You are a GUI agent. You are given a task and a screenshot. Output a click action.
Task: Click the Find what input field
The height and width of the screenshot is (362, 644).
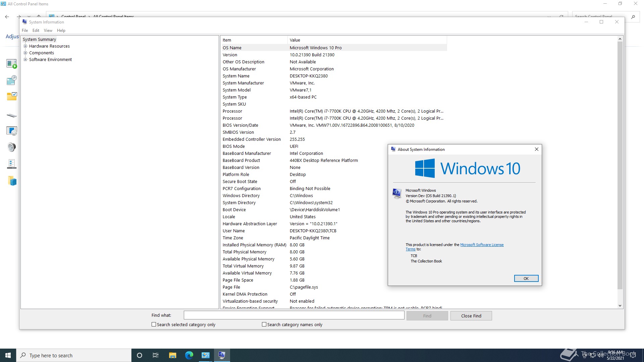[294, 315]
